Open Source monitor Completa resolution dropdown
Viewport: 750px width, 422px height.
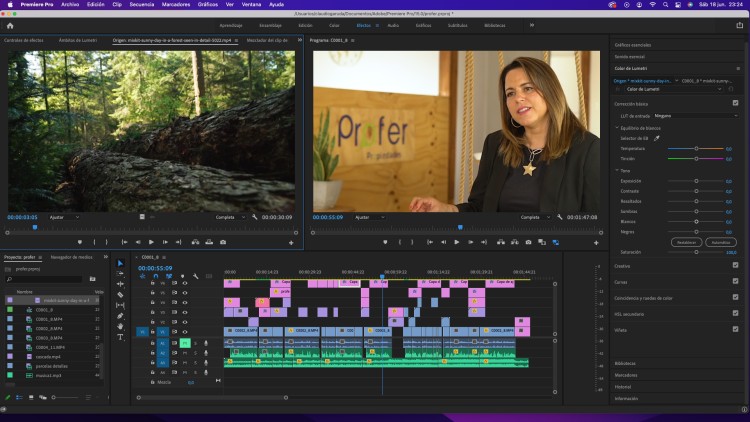(230, 217)
